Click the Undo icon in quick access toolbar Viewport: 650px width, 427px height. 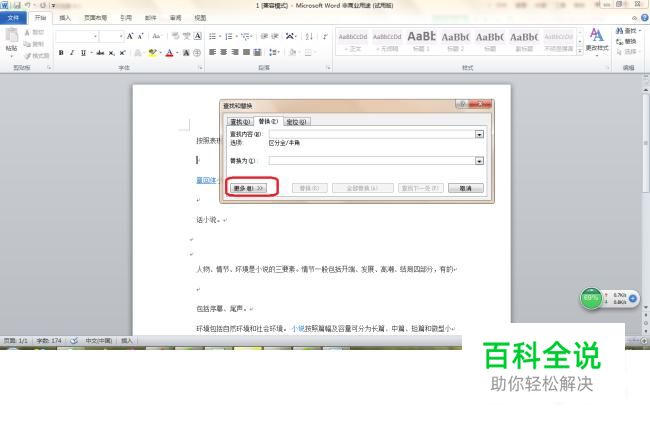[28, 5]
